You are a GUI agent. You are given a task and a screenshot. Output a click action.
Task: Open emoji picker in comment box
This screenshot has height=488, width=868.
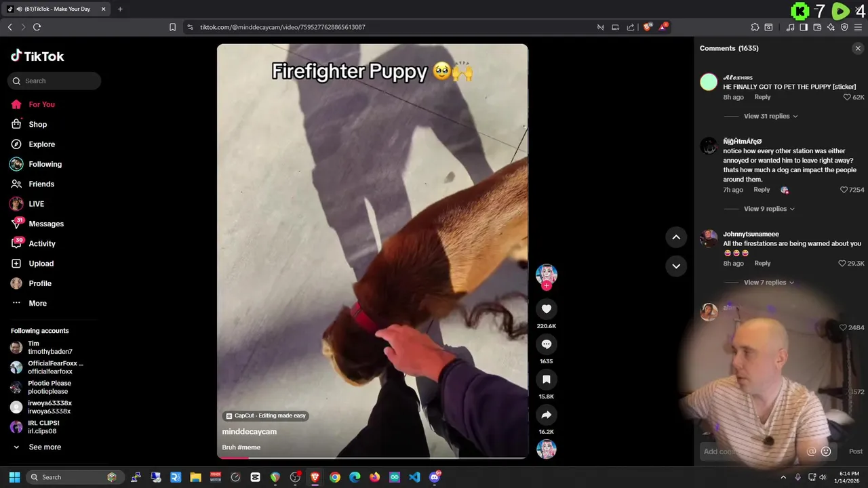point(826,451)
